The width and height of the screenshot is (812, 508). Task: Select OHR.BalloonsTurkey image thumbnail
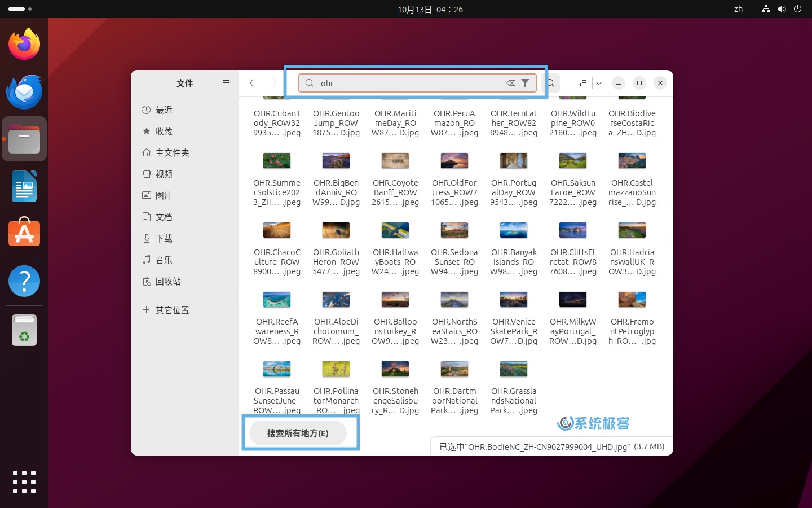(x=395, y=300)
